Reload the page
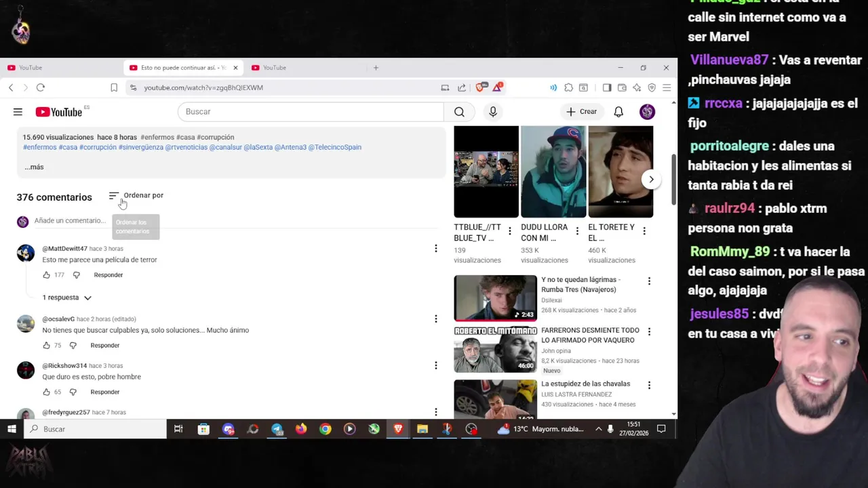The image size is (868, 488). pos(41,87)
